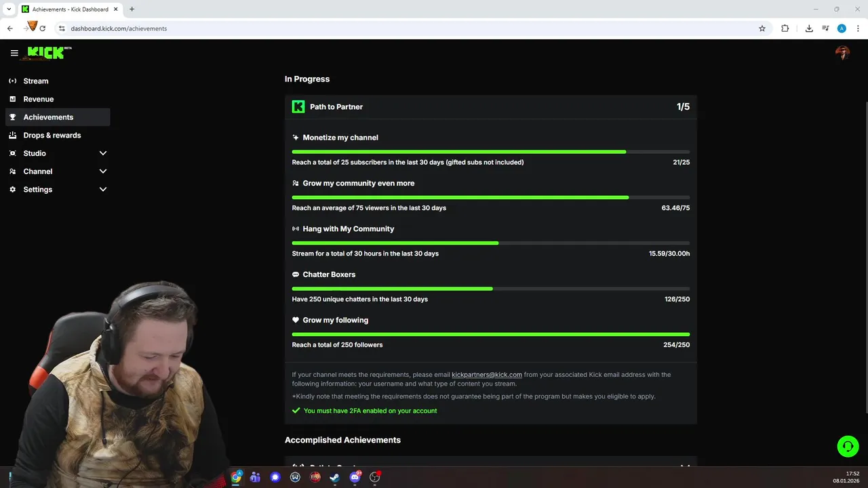Click the Monetize my channel progress bar
868x488 pixels.
(491, 152)
